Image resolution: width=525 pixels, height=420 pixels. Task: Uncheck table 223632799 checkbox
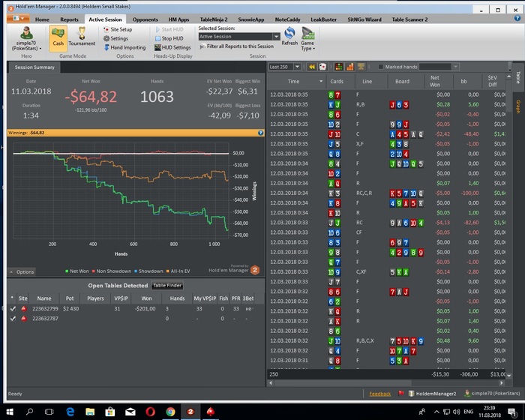click(13, 309)
